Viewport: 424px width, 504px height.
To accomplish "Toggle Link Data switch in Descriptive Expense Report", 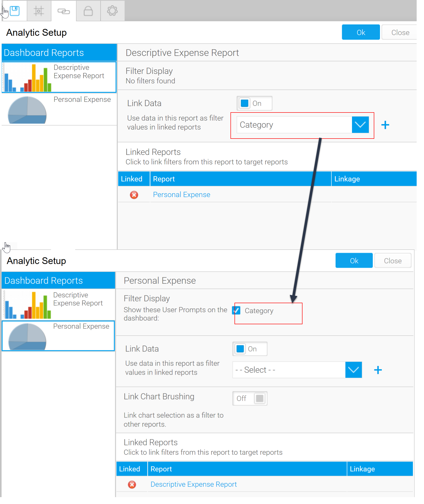I will tap(254, 103).
